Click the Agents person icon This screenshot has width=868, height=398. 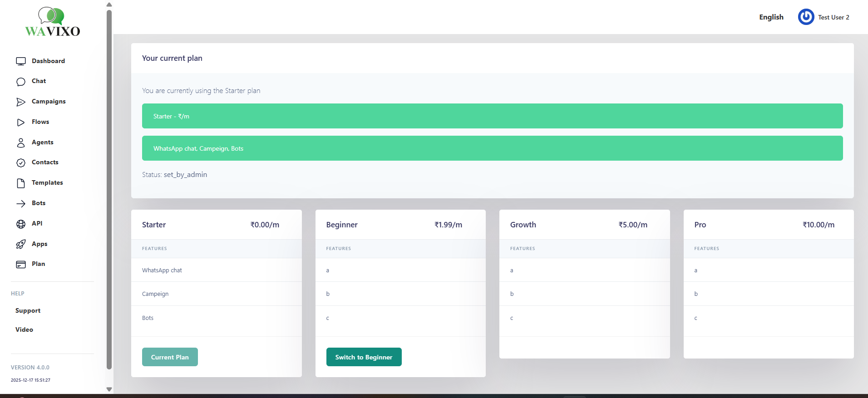(x=21, y=142)
